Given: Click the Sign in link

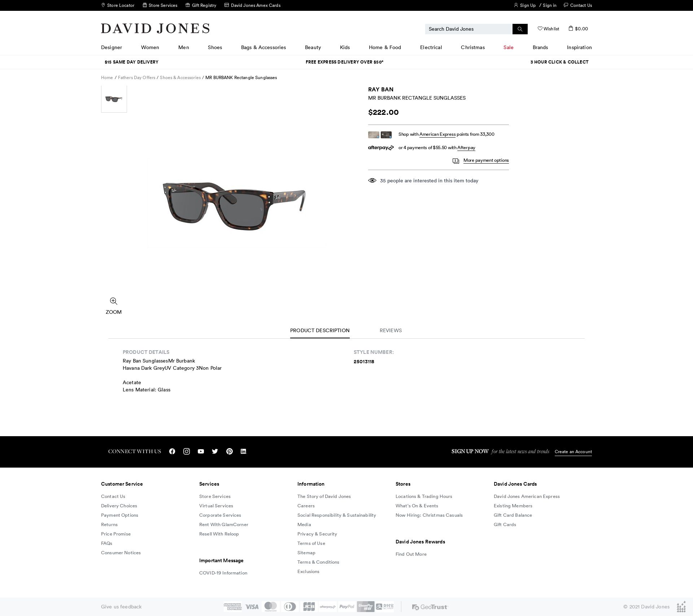Looking at the screenshot, I should [549, 5].
